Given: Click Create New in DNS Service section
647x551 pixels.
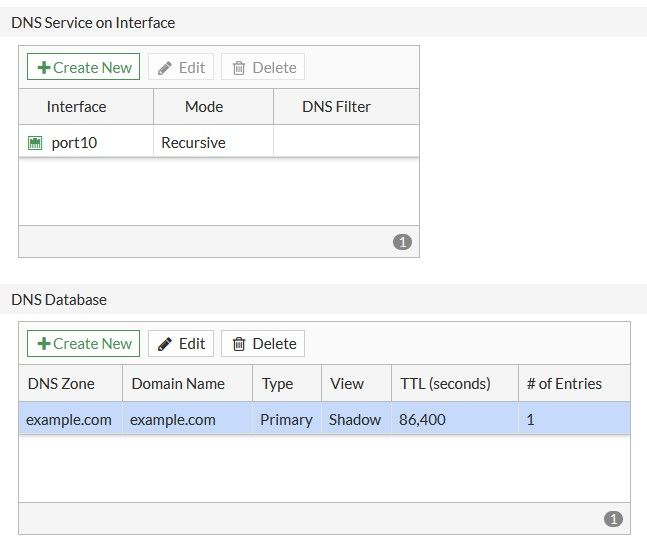Looking at the screenshot, I should [84, 67].
